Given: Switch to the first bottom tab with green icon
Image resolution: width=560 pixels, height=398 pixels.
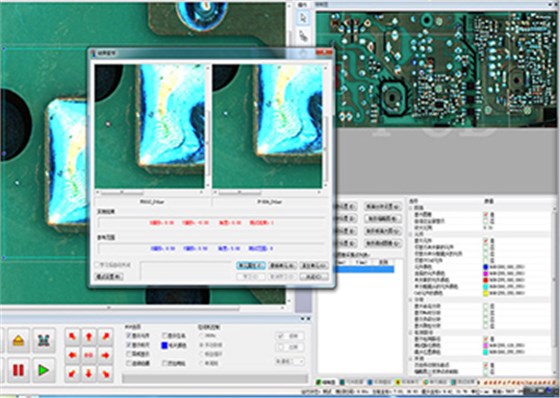Looking at the screenshot, I should 326,382.
